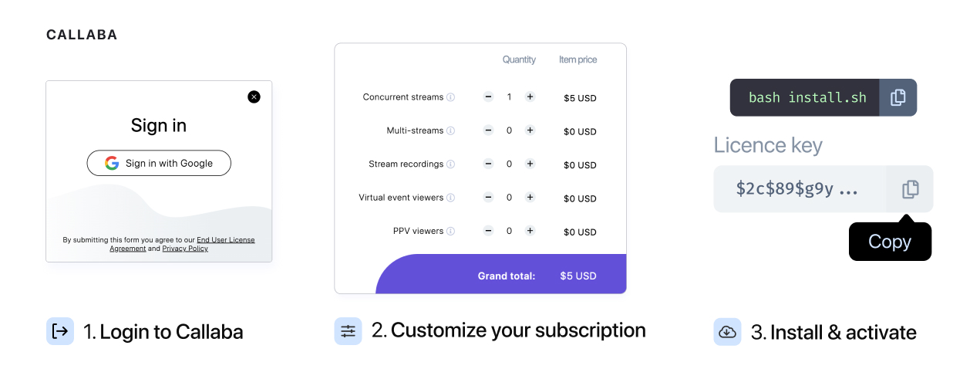Click the Customize subscription sliders icon

tap(348, 331)
